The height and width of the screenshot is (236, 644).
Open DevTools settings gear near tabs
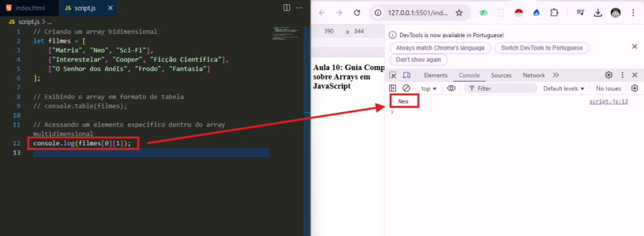tap(609, 76)
